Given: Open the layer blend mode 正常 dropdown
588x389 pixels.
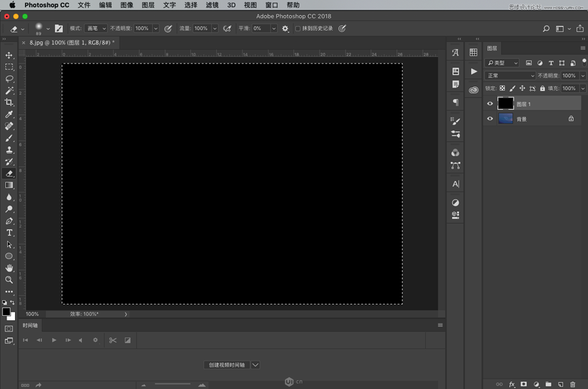Looking at the screenshot, I should [510, 76].
